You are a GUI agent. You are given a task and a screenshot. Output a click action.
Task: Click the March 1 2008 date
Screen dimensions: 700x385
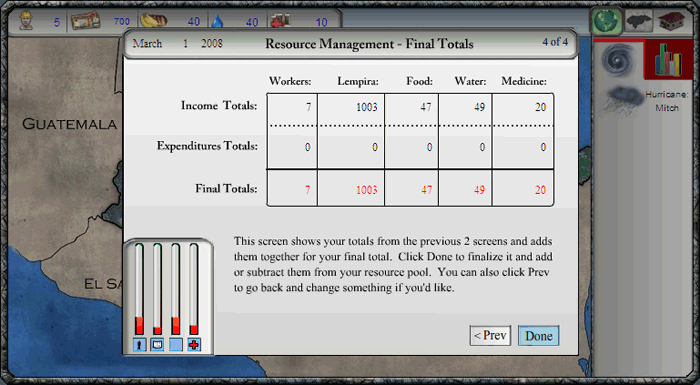pos(178,44)
